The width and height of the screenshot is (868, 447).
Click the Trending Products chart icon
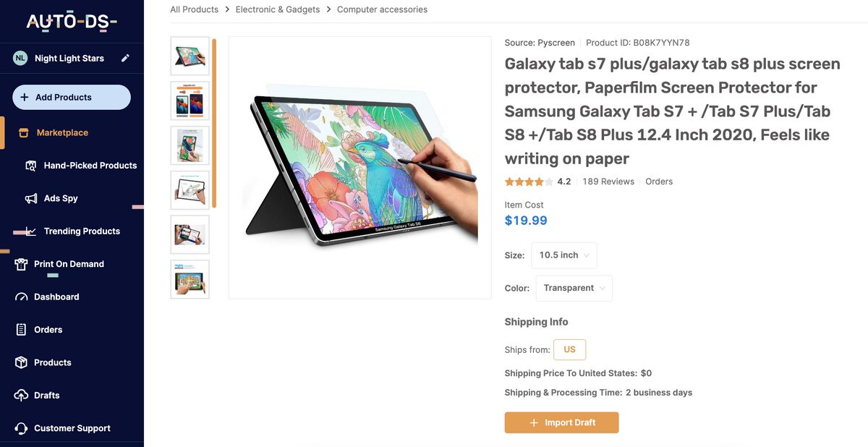30,231
